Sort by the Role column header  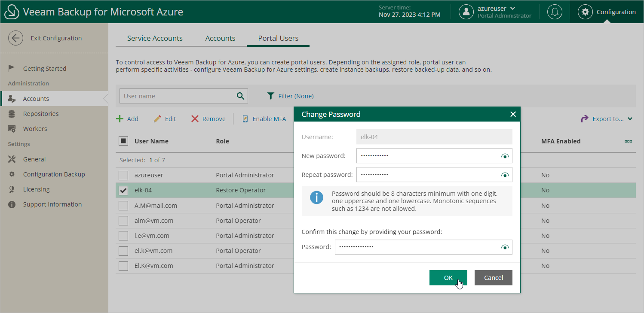click(x=223, y=141)
